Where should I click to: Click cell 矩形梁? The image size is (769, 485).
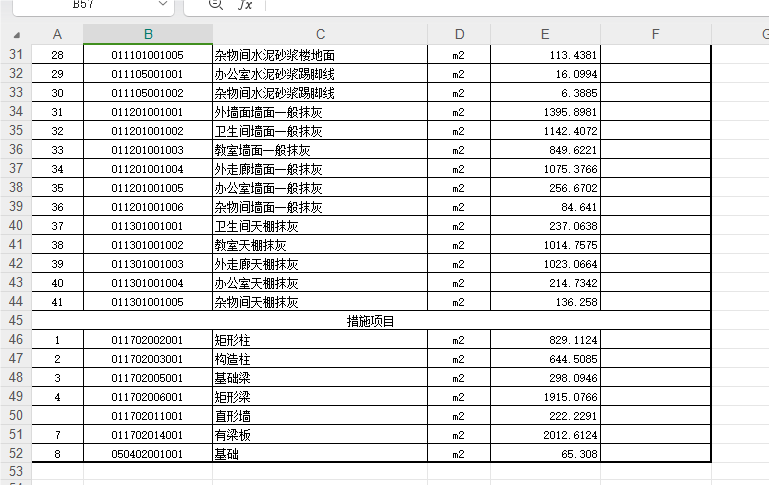click(x=320, y=397)
